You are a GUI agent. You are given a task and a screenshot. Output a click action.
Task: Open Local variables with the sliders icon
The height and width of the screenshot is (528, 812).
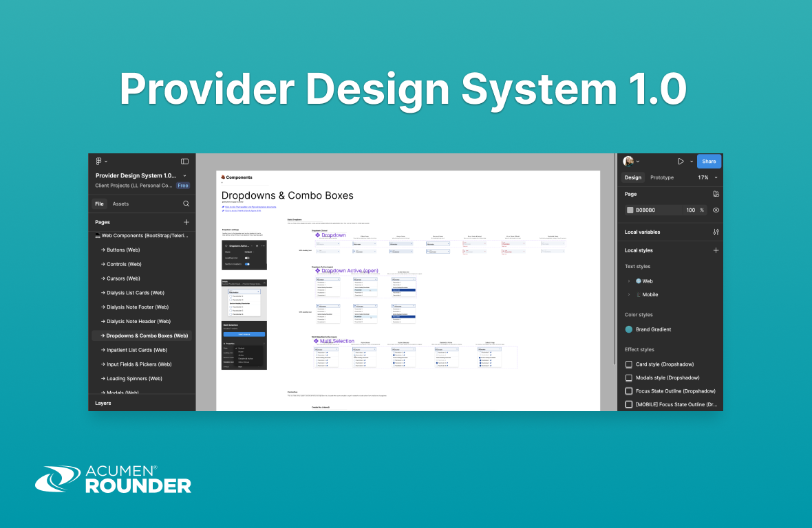(x=715, y=232)
